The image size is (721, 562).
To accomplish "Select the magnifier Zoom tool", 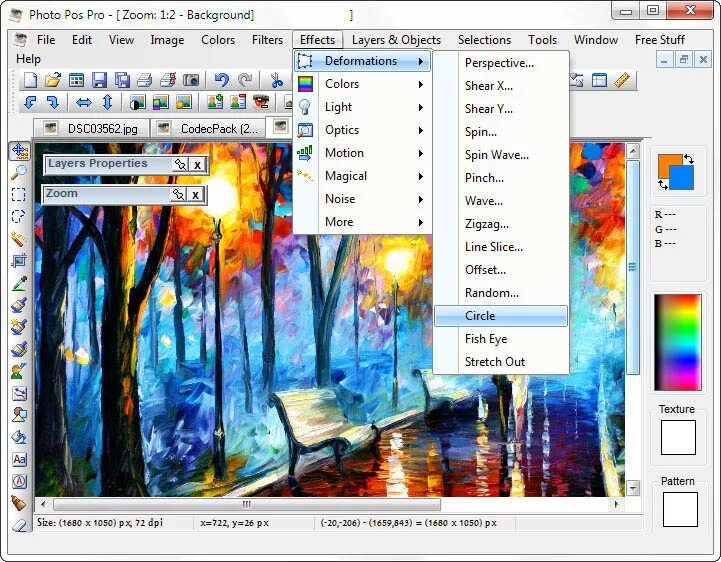I will [18, 172].
